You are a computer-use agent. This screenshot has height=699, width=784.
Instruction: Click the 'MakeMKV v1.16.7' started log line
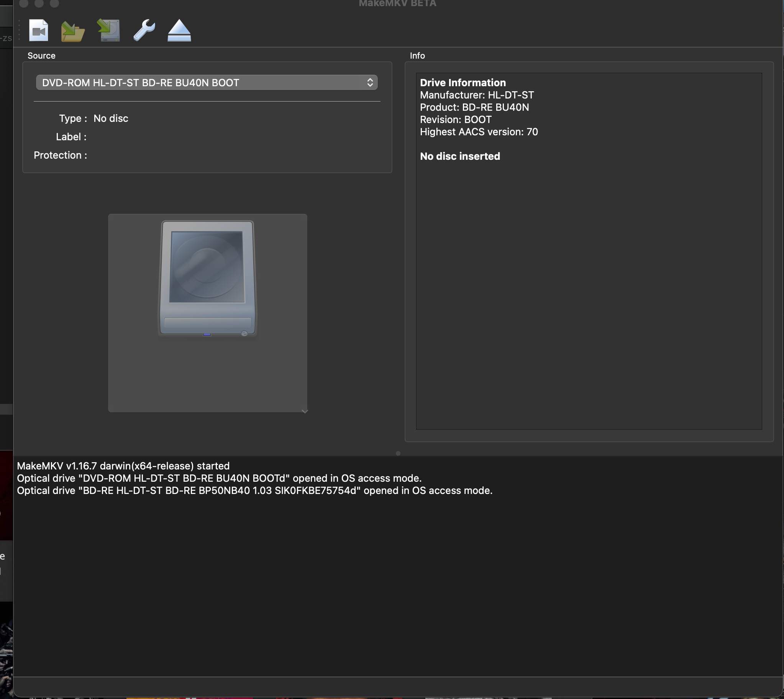pos(123,466)
